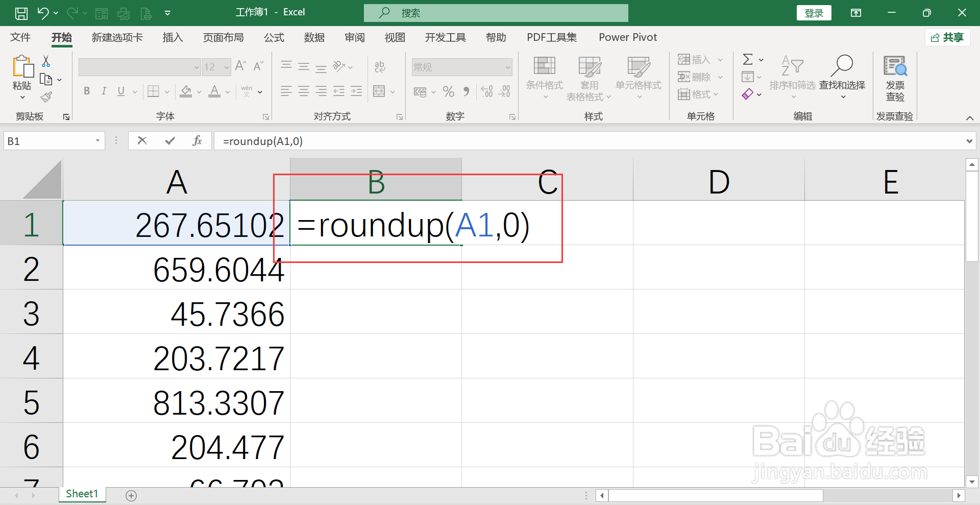
Task: Click the invoice verification icon 发票查验
Action: [x=895, y=66]
